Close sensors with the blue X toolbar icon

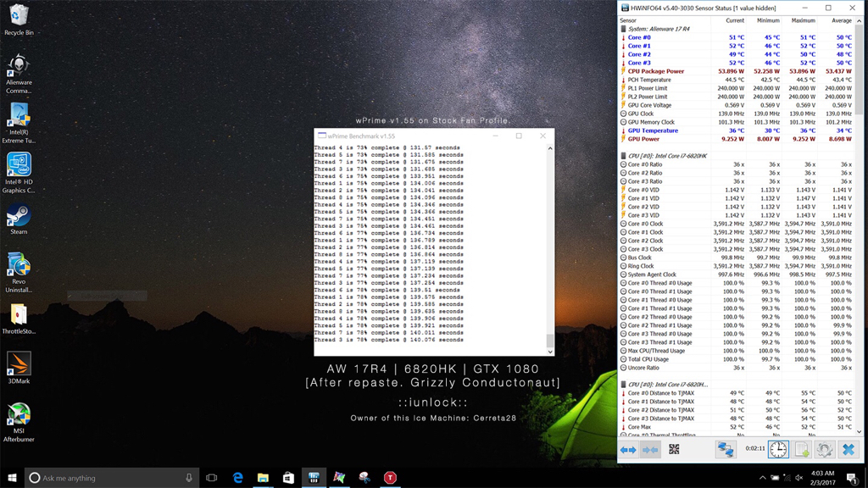pos(848,449)
